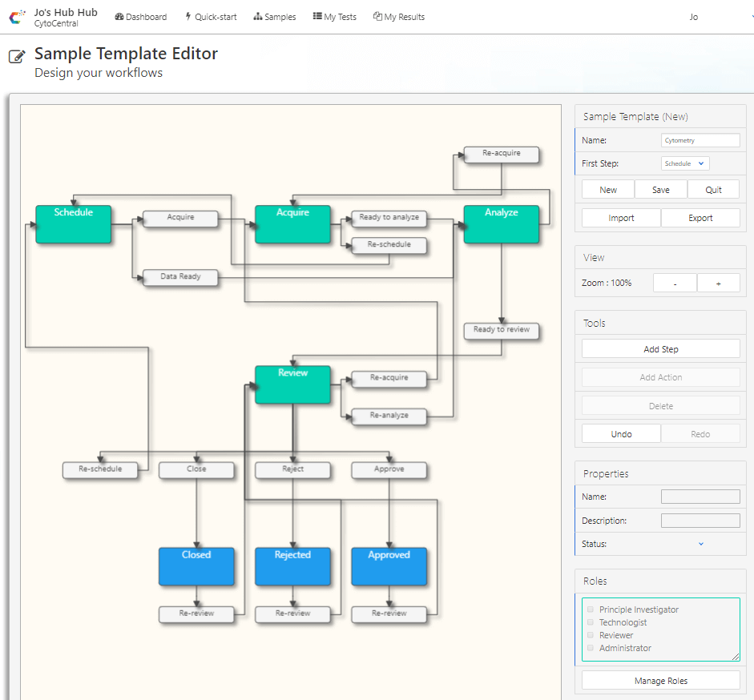Select the blue Approved step node
This screenshot has height=700, width=754.
389,566
